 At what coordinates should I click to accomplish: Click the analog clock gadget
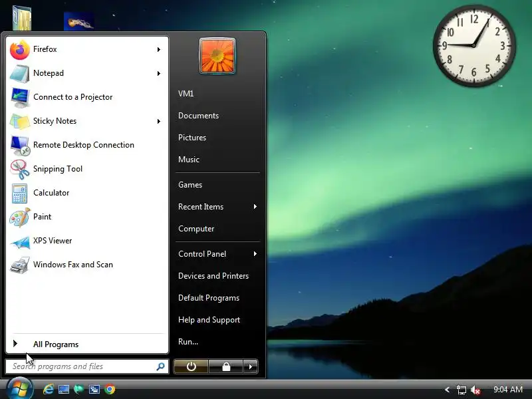tap(474, 45)
